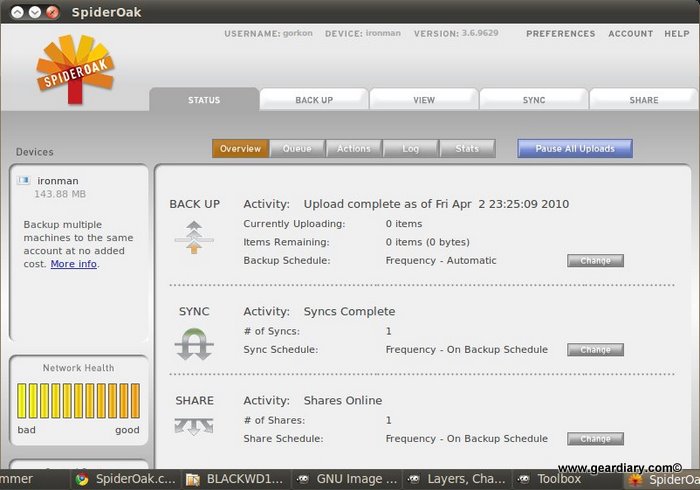Select the Stats sub-tab
This screenshot has width=700, height=490.
tap(467, 149)
